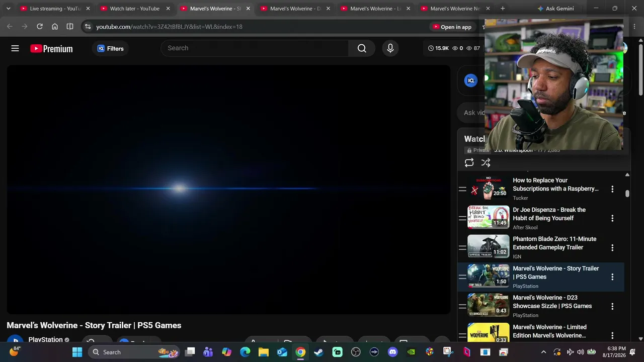The height and width of the screenshot is (362, 644).
Task: Click the playlist scrollbar thumb
Action: click(x=627, y=194)
